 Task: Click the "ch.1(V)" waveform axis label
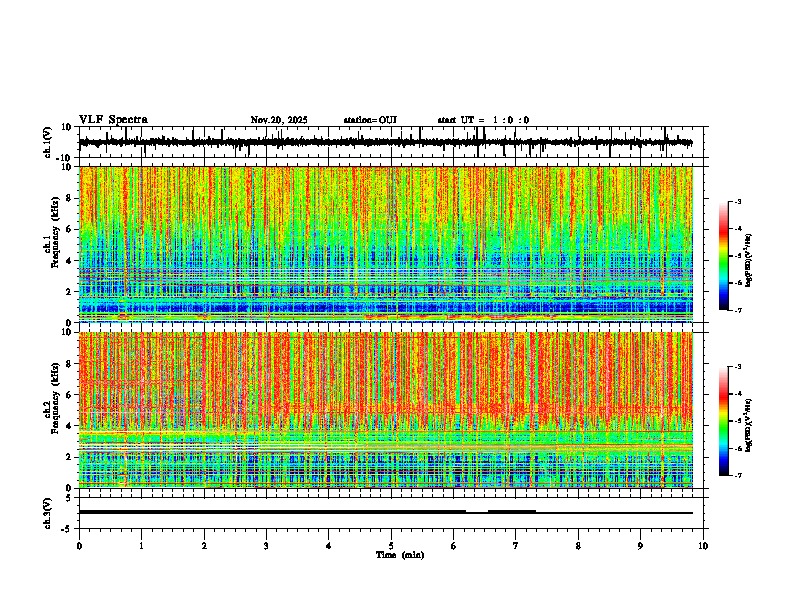click(48, 142)
